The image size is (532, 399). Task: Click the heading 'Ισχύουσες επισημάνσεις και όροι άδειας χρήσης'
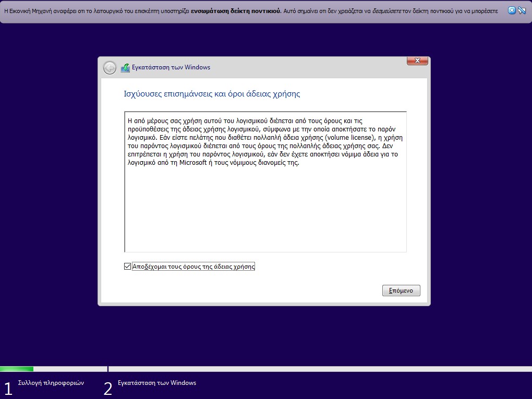coord(212,94)
